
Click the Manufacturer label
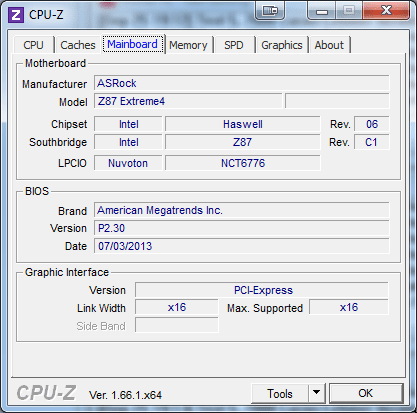coord(55,84)
